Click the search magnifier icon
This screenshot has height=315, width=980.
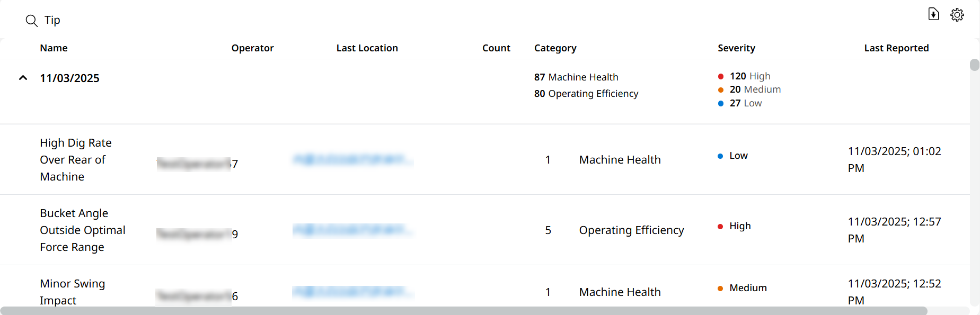32,21
